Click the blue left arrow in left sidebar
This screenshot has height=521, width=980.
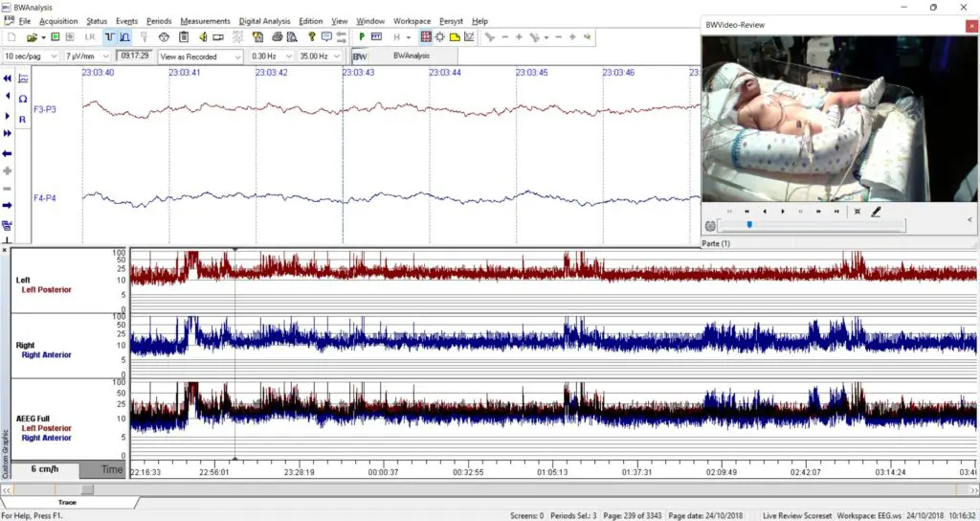[x=8, y=154]
